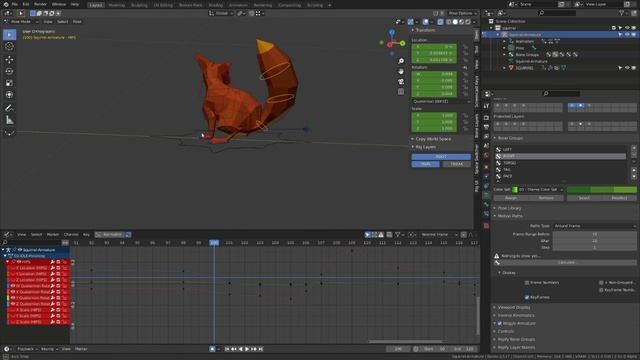Enable the Frame Numbers checkbox

tap(527, 282)
